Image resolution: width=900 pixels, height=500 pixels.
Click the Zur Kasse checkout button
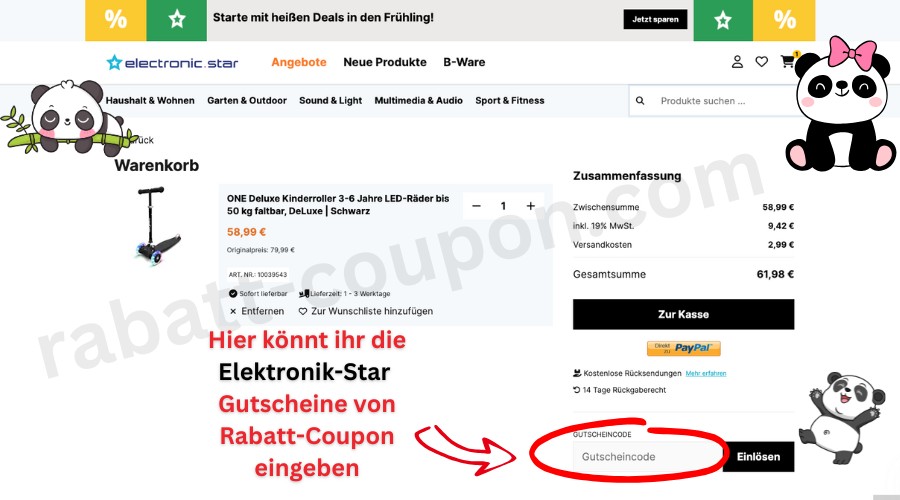coord(683,314)
